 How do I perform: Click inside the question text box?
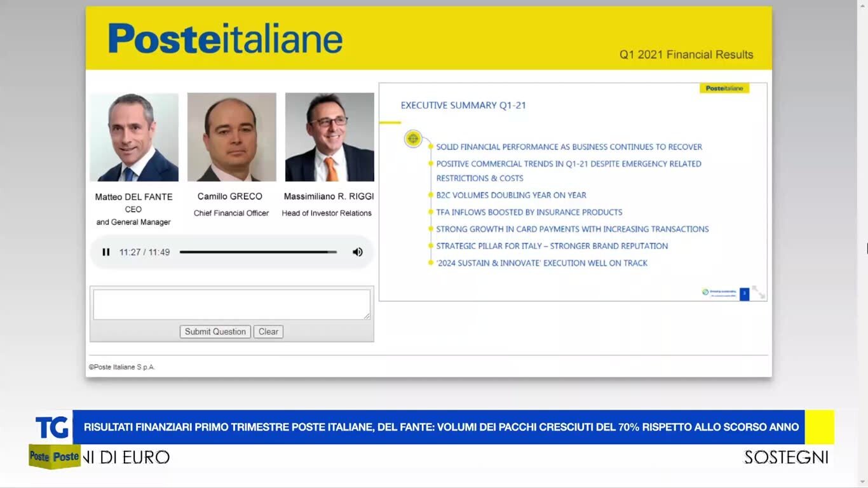pos(231,304)
